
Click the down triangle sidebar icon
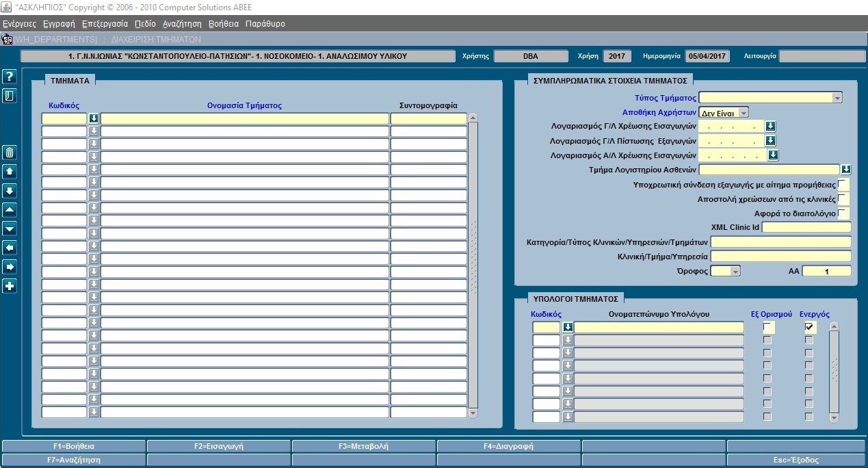point(10,229)
